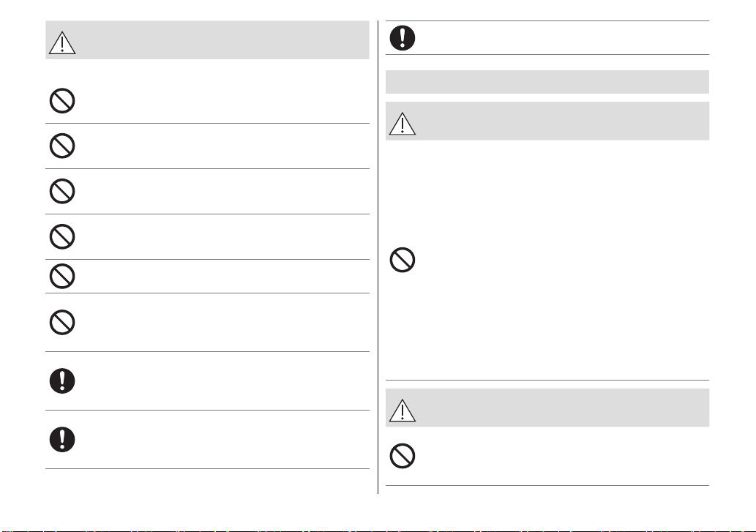This screenshot has width=756, height=532.
Task: Select the third prohibition icon in the left column
Action: [x=62, y=191]
